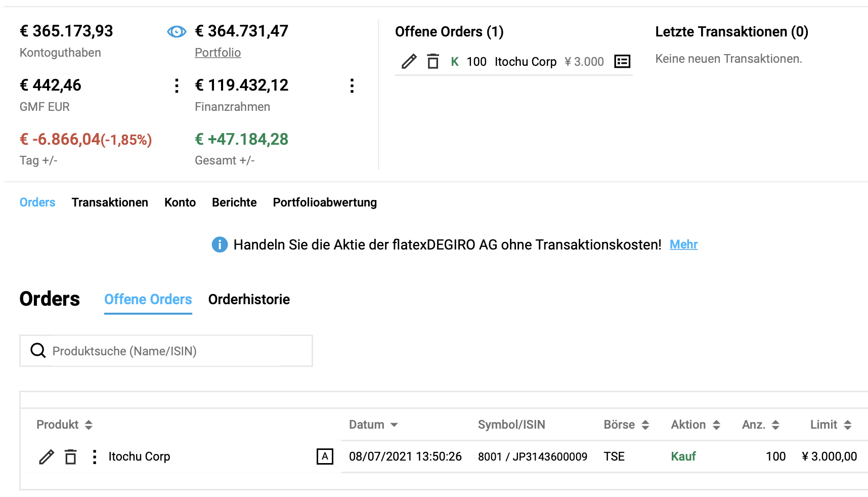Screen dimensions: 868x497
Task: Open the Portfolio link
Action: tap(218, 53)
